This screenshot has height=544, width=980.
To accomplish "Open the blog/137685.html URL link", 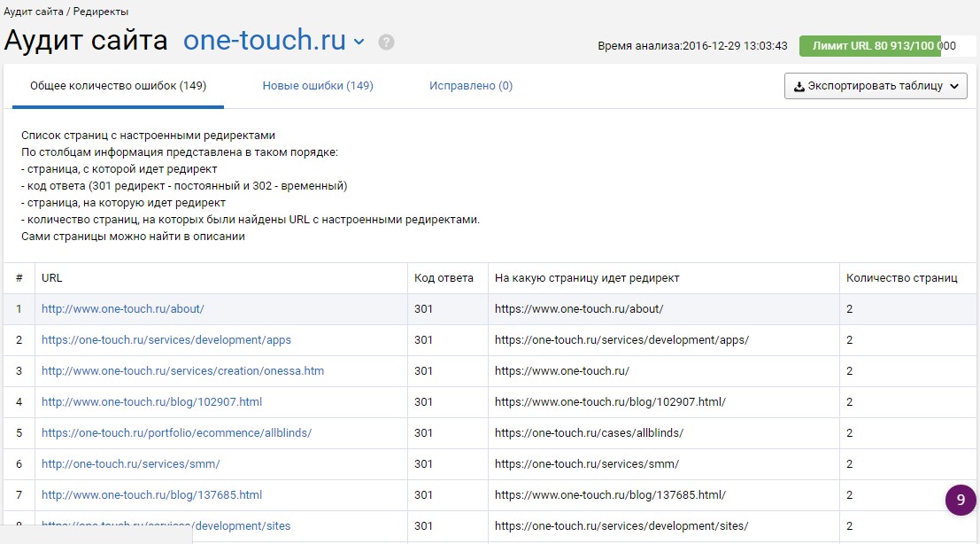I will [152, 494].
